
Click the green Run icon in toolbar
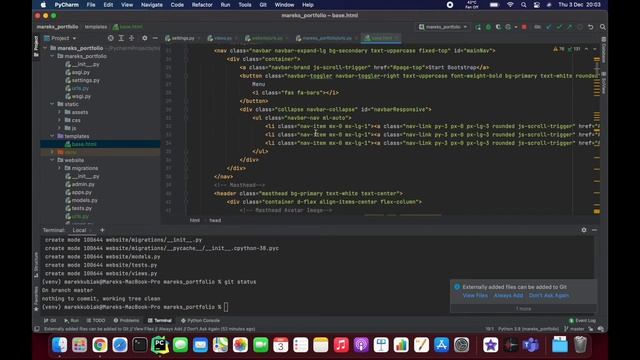478,27
